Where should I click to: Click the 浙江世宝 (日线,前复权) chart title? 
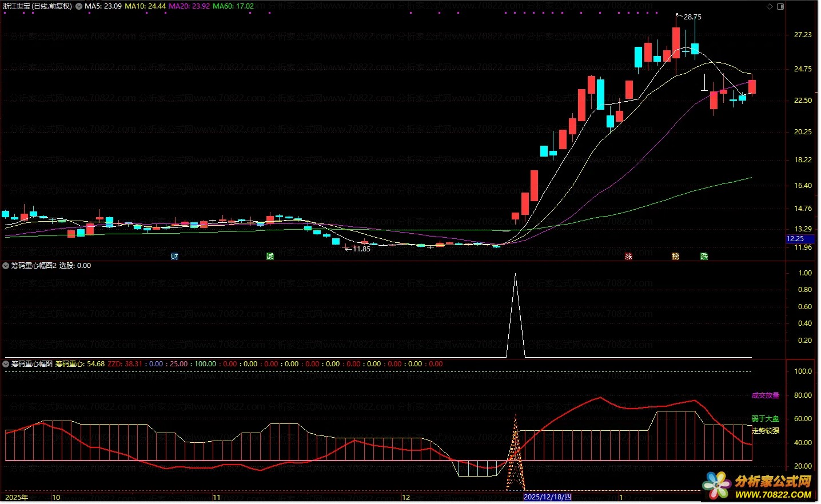(x=38, y=6)
